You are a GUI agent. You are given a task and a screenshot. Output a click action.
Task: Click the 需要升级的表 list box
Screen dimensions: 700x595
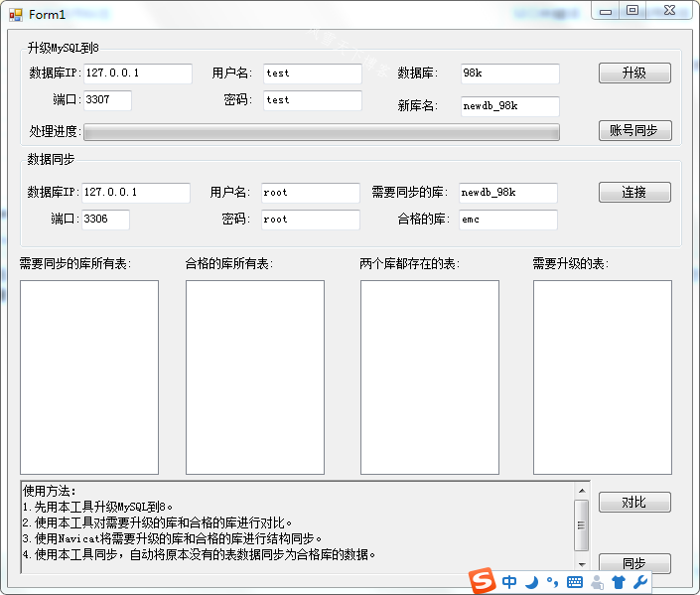click(x=603, y=377)
